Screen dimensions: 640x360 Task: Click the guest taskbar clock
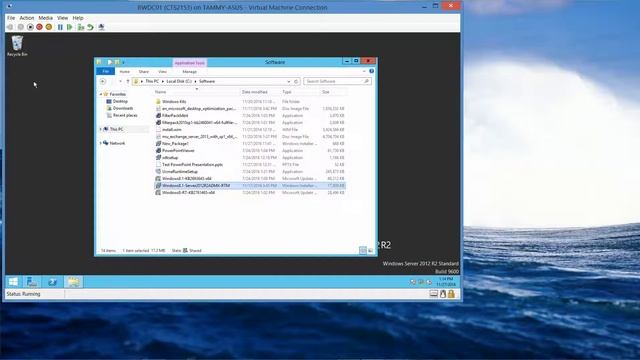pos(446,282)
